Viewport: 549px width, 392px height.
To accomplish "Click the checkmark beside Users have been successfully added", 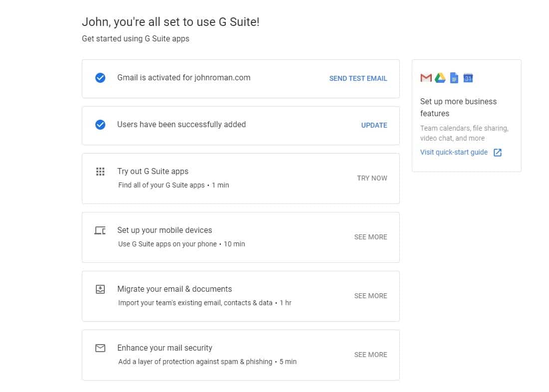I will click(x=100, y=125).
